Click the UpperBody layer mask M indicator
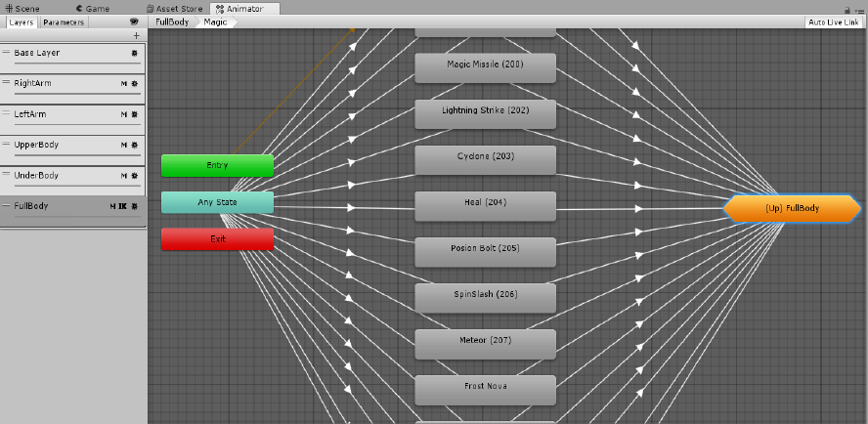This screenshot has height=424, width=868. pos(124,145)
